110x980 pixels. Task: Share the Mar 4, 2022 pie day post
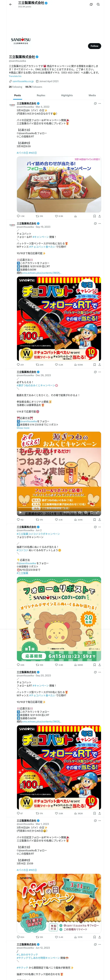click(x=100, y=216)
